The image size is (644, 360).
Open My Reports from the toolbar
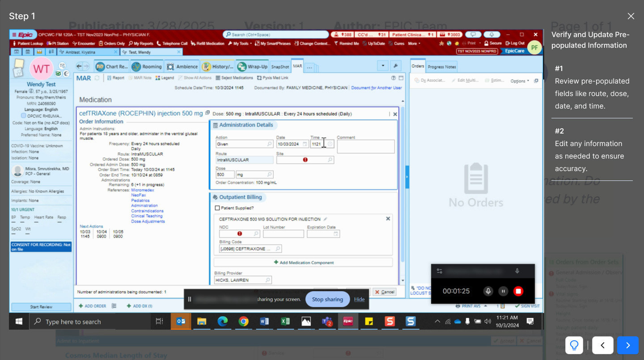point(141,43)
